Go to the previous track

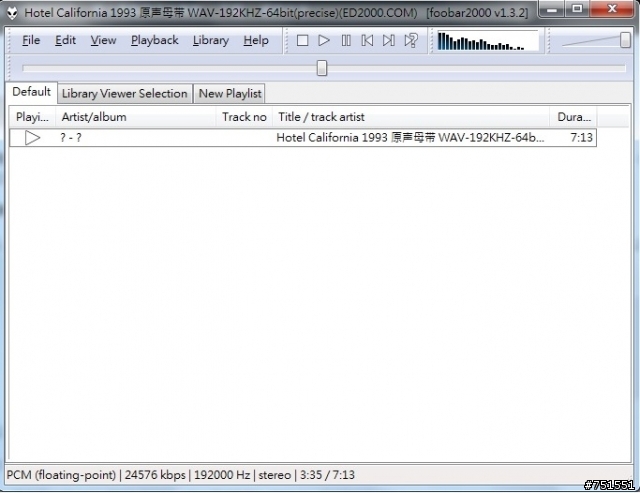click(367, 40)
